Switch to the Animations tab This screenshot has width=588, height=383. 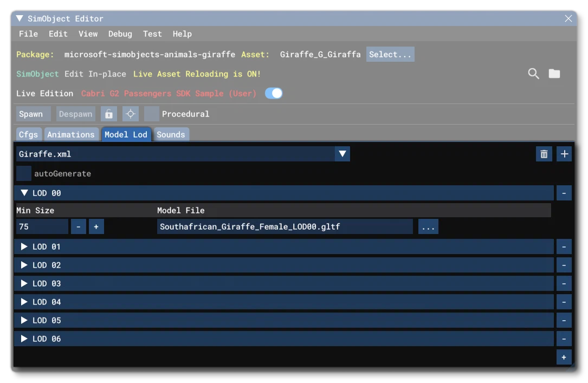[x=71, y=134]
